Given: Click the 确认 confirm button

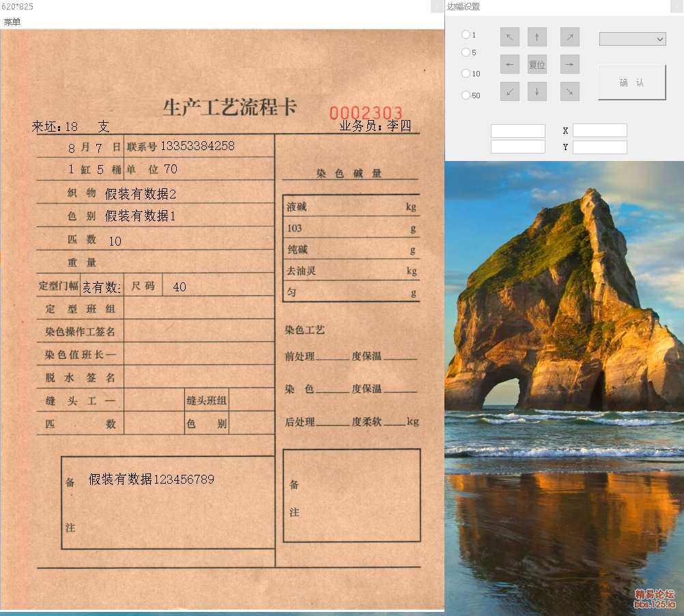Looking at the screenshot, I should click(631, 83).
